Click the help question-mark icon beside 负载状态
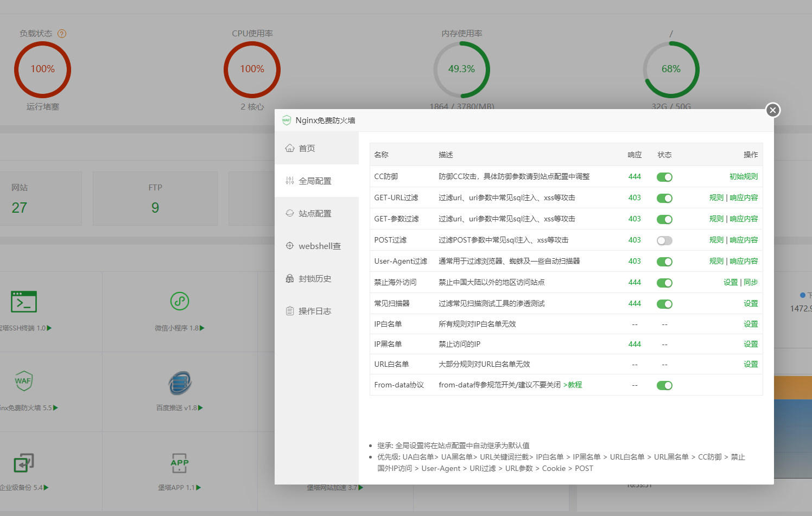The width and height of the screenshot is (812, 516). pos(62,33)
